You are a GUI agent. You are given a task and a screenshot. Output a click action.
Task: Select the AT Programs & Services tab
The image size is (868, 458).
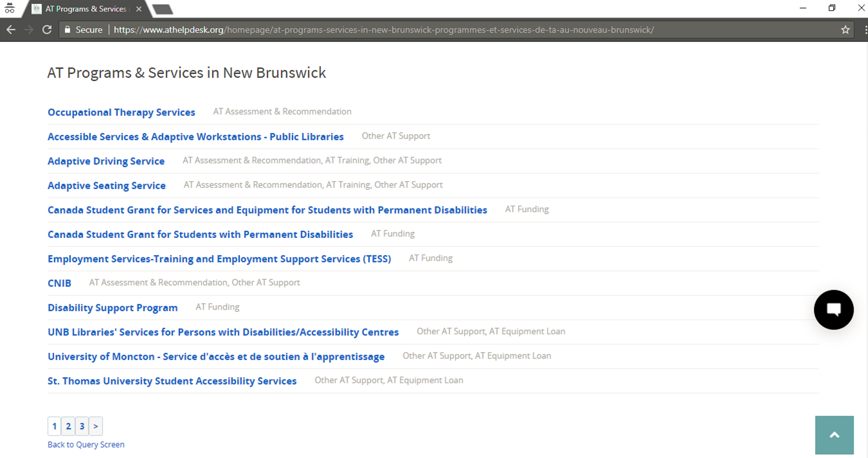pos(86,9)
